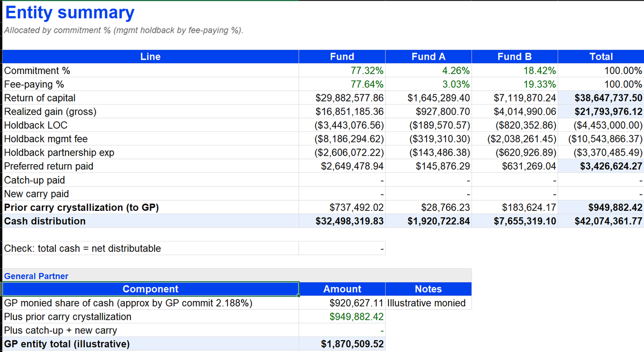This screenshot has width=644, height=352.
Task: Select the cell showing $145,876.29
Action: point(428,166)
